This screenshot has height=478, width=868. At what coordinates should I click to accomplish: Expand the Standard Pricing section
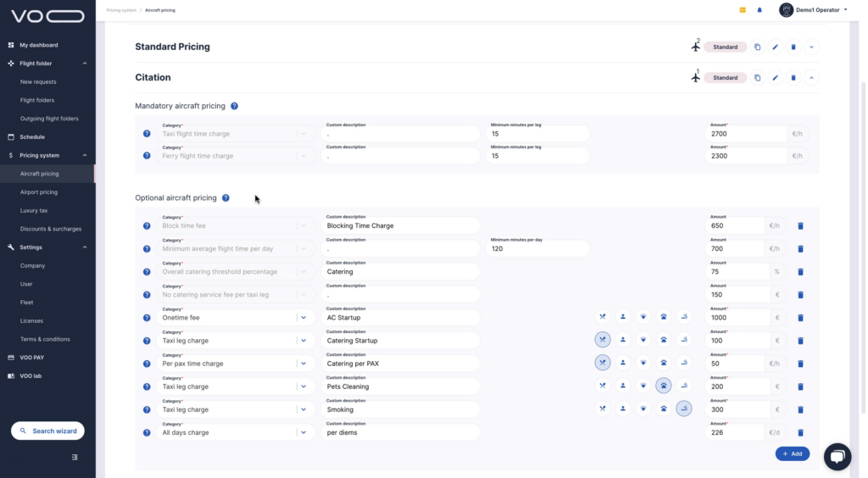[x=811, y=47]
